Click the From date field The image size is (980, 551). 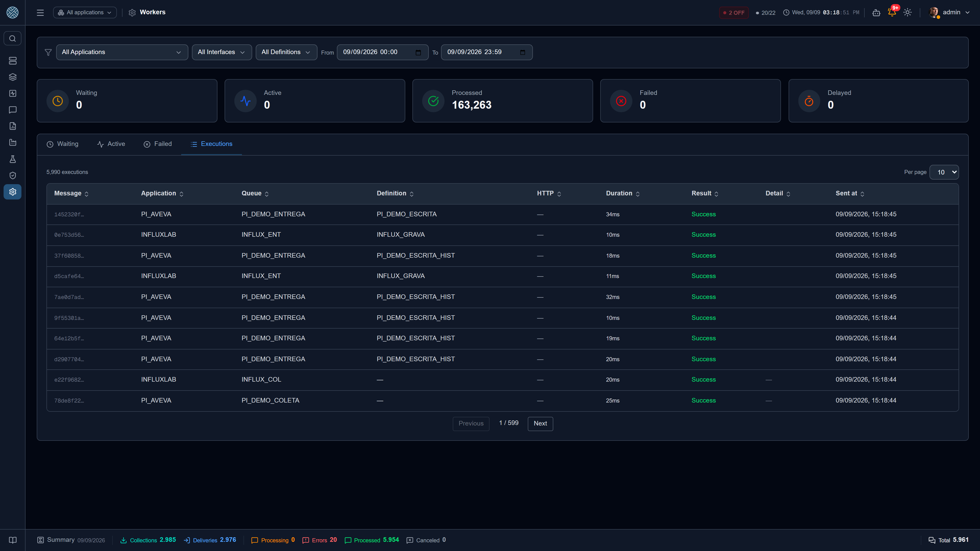click(x=382, y=52)
